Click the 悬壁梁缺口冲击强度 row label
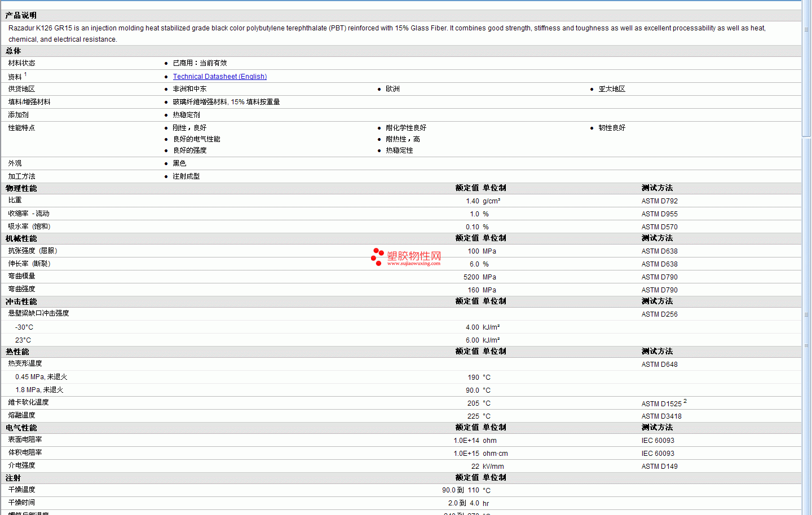This screenshot has width=812, height=515. tap(38, 313)
